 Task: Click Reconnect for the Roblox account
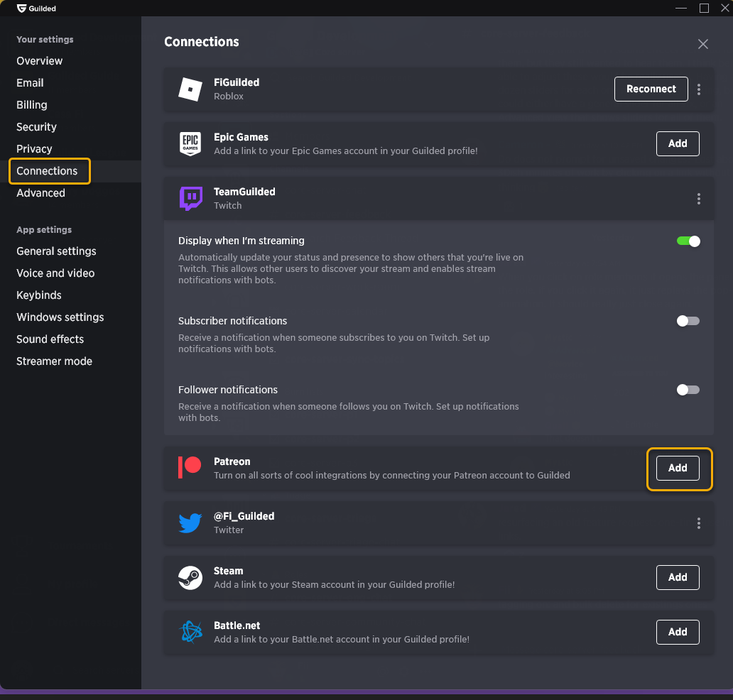651,89
